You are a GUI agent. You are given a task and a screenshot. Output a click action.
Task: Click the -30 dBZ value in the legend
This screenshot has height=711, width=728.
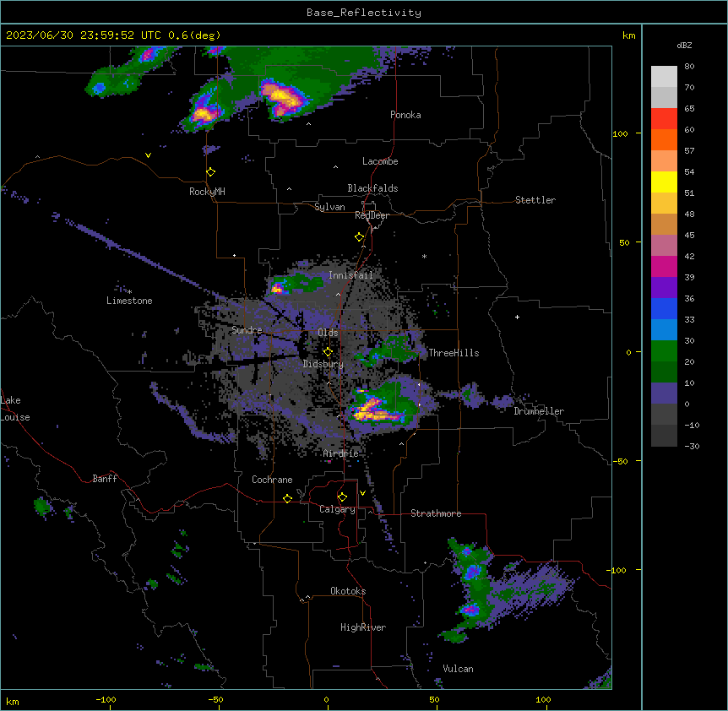692,446
